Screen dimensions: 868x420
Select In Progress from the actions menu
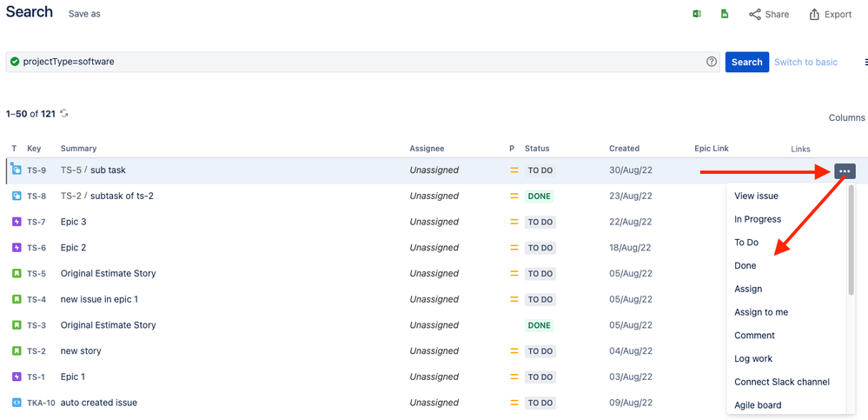[x=758, y=219]
